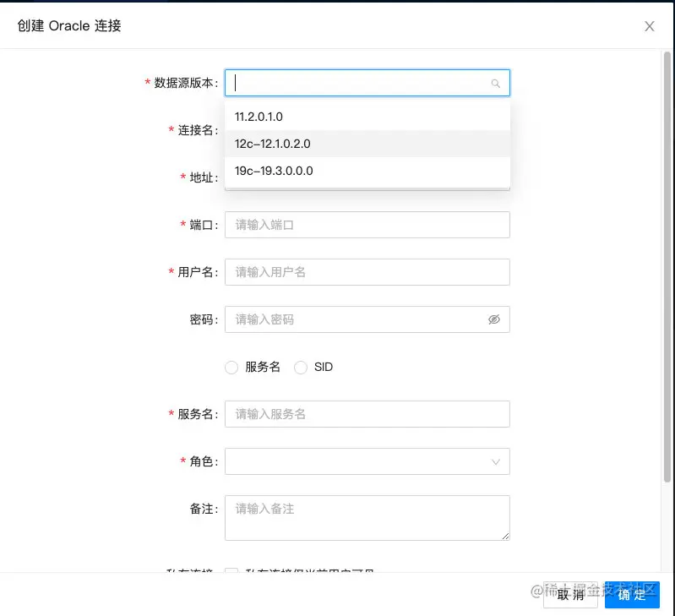675x616 pixels.
Task: Select the SID radio button
Action: (x=301, y=368)
